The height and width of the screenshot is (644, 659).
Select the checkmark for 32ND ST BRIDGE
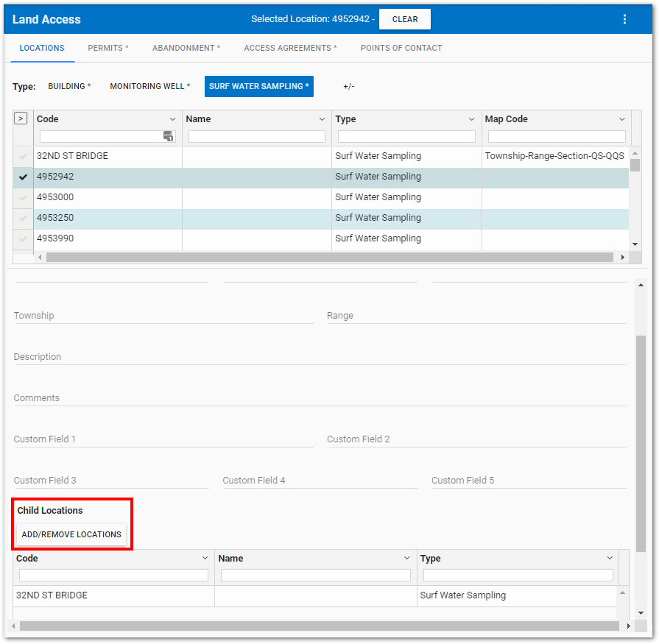pyautogui.click(x=23, y=156)
